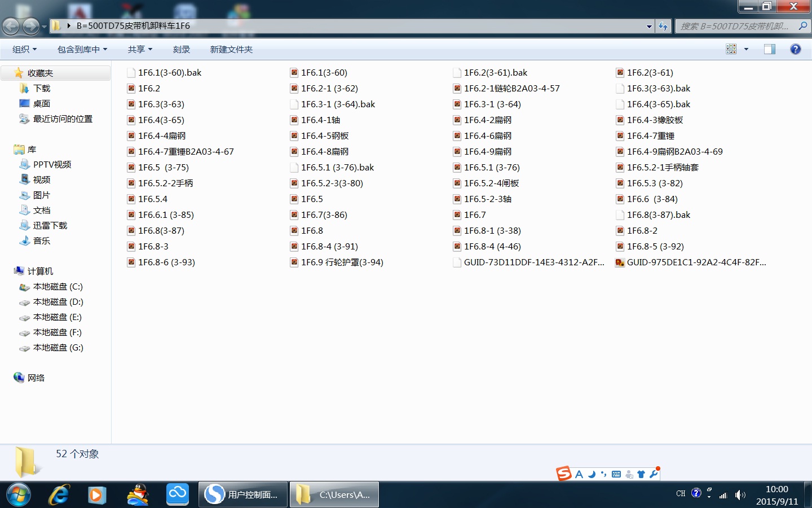Click the volume speaker tray icon

[x=740, y=495]
